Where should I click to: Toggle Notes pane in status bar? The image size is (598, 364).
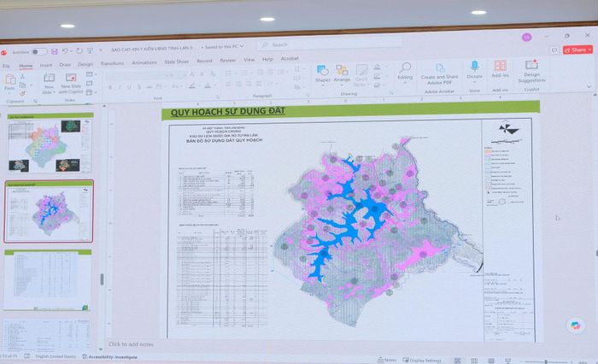387,360
